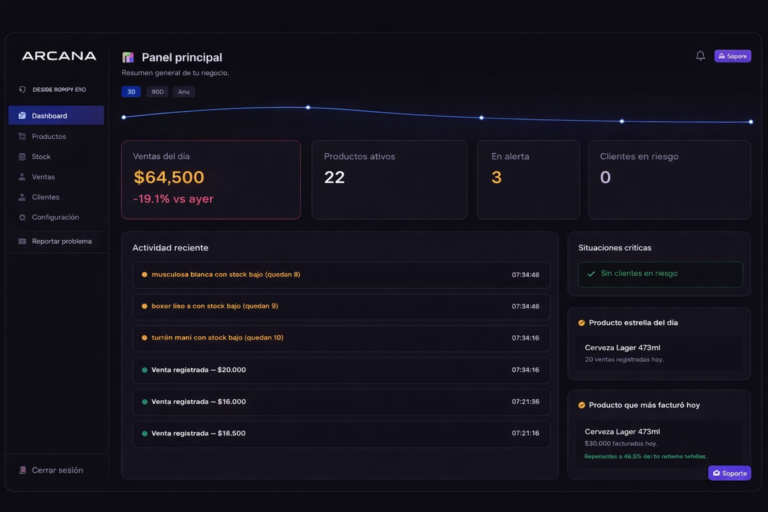
Task: Click the Ventas person icon in sidebar
Action: [22, 177]
